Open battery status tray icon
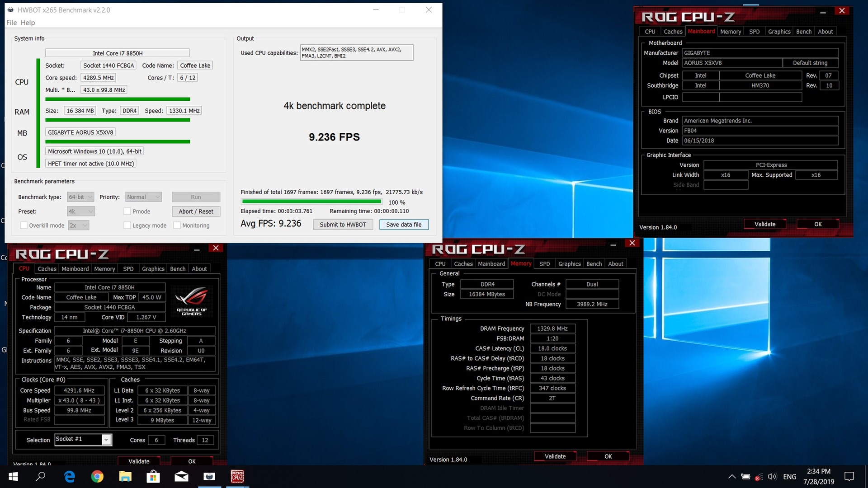The image size is (868, 488). (x=745, y=477)
